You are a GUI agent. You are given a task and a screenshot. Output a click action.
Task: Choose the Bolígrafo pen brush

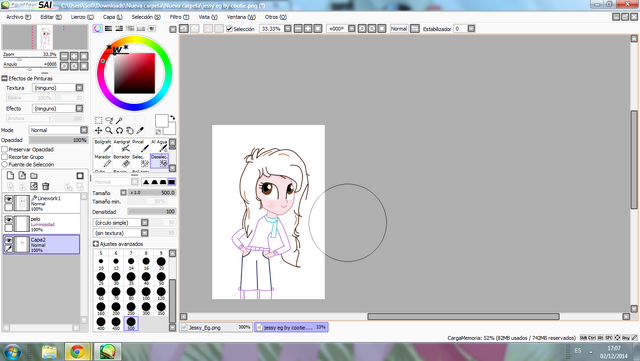point(103,146)
